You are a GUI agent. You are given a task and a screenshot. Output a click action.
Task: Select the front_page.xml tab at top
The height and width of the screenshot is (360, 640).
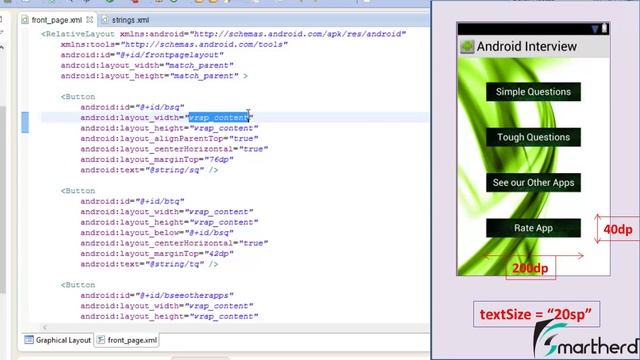pyautogui.click(x=56, y=20)
